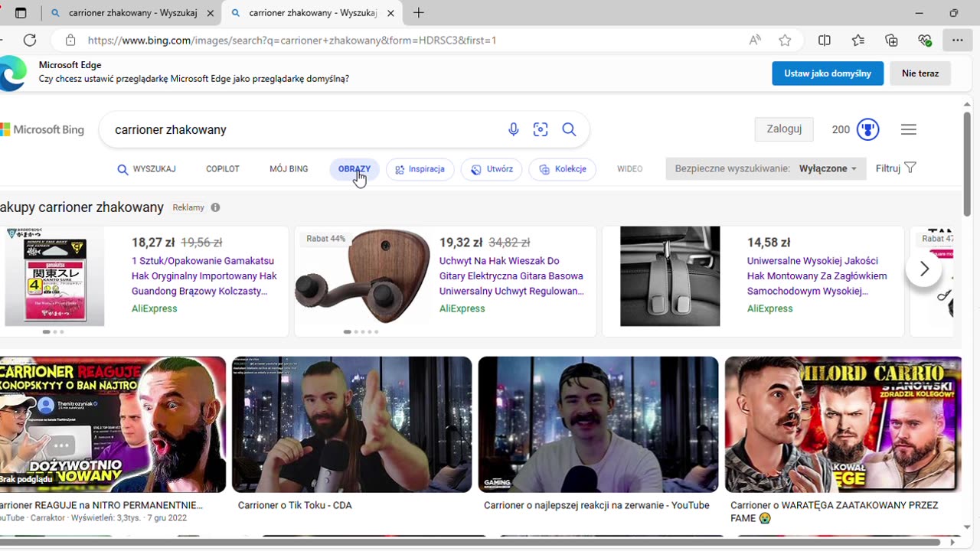Go to Microsoft Bing home logo

[42, 130]
